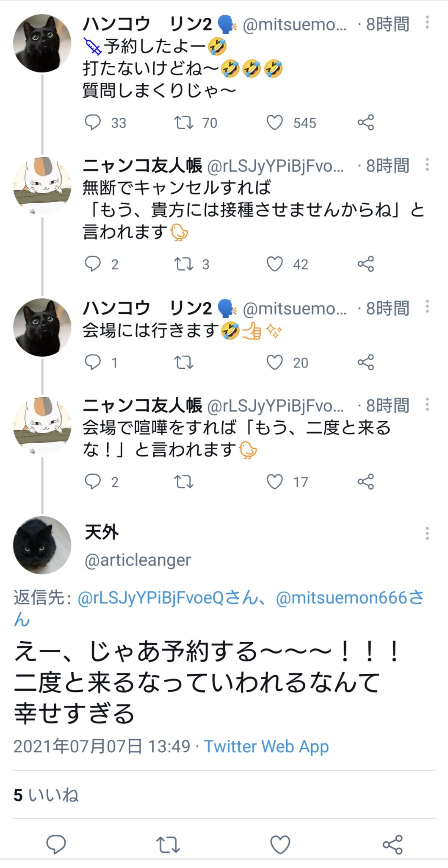Share the main 天外 tweet
448x868 pixels.
point(392,844)
